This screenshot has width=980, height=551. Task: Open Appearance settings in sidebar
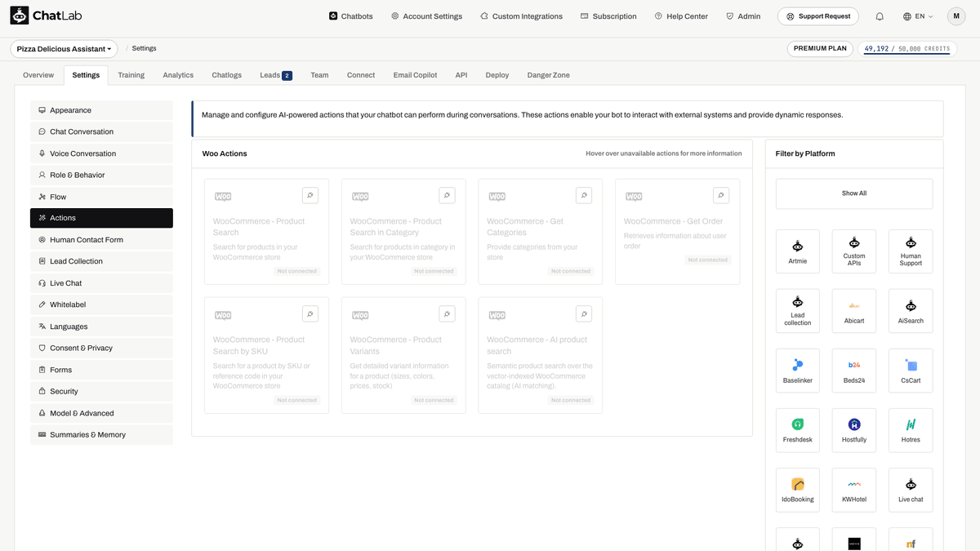click(x=101, y=110)
